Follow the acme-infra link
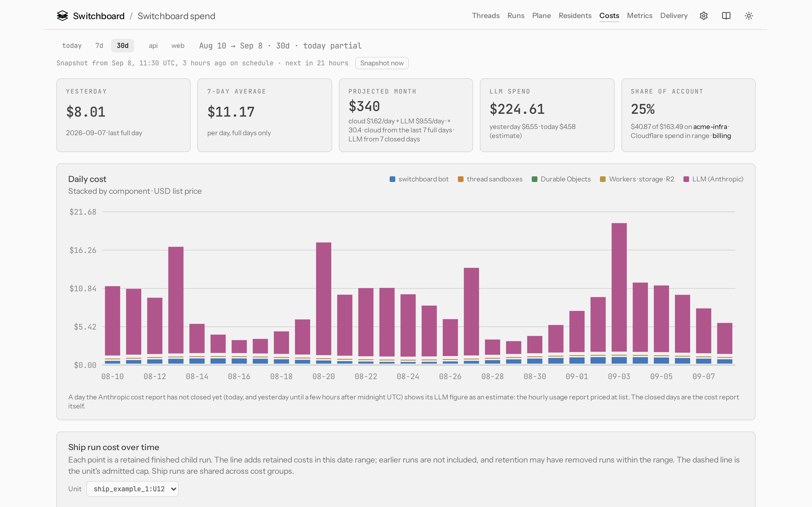The image size is (812, 507). (710, 127)
